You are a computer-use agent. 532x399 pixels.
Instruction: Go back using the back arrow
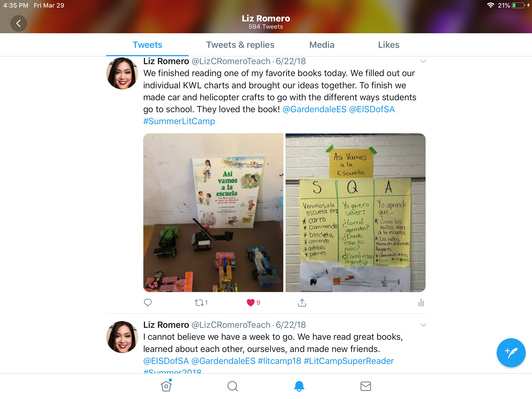click(x=18, y=23)
